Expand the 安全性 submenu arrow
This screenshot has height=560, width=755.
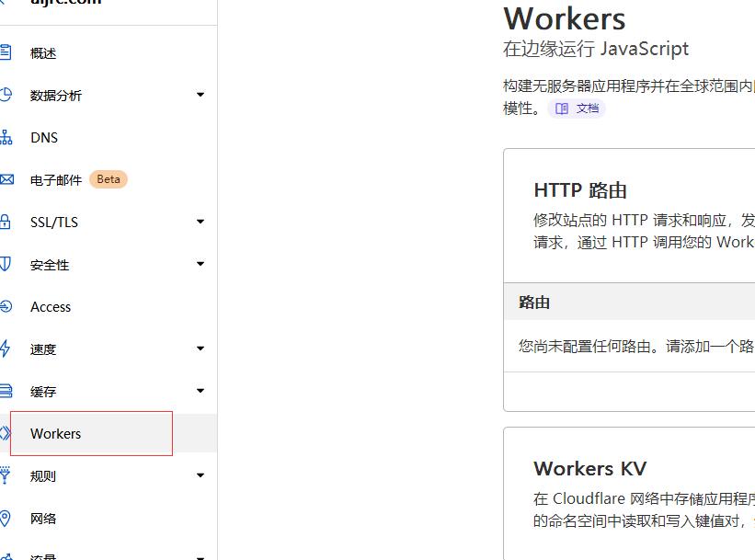[200, 264]
